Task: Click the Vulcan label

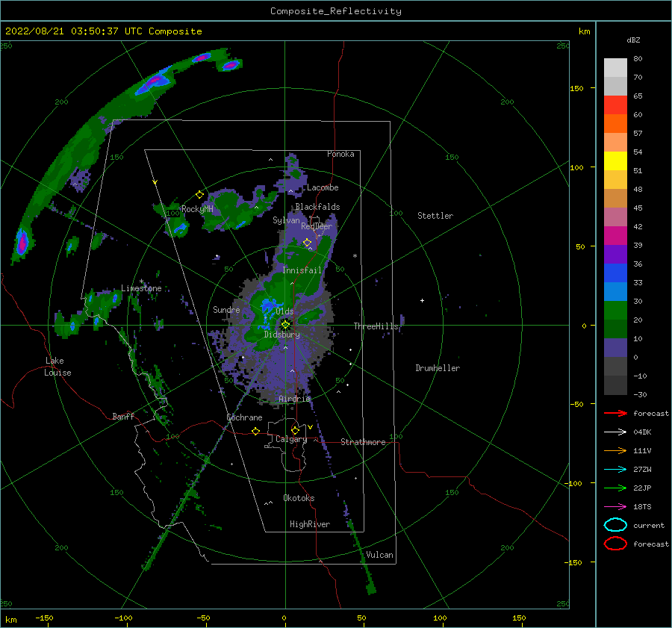Action: (379, 555)
